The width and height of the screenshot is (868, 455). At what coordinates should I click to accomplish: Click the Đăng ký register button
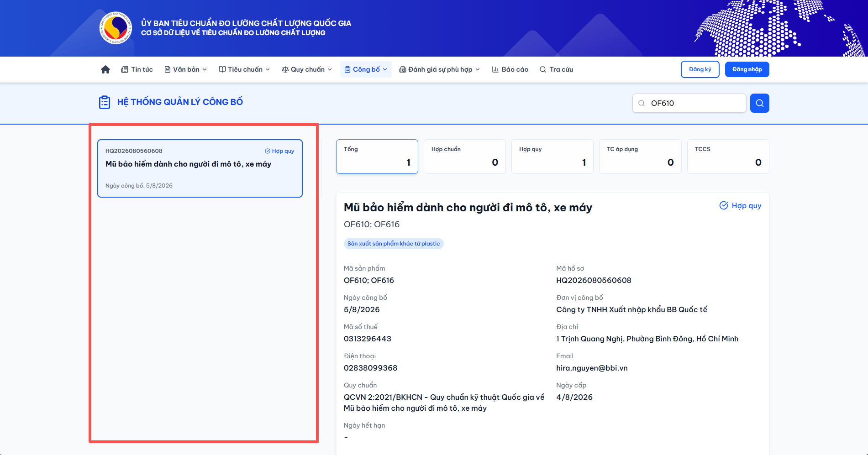coord(700,69)
